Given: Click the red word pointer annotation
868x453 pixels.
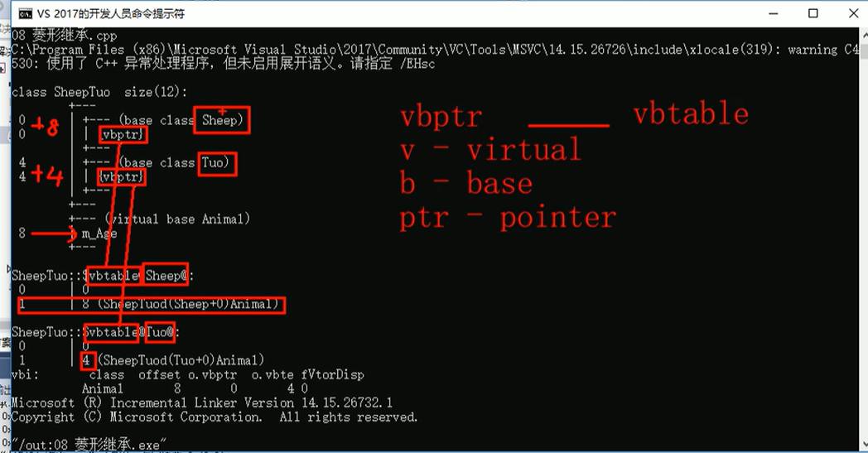Looking at the screenshot, I should pyautogui.click(x=558, y=217).
